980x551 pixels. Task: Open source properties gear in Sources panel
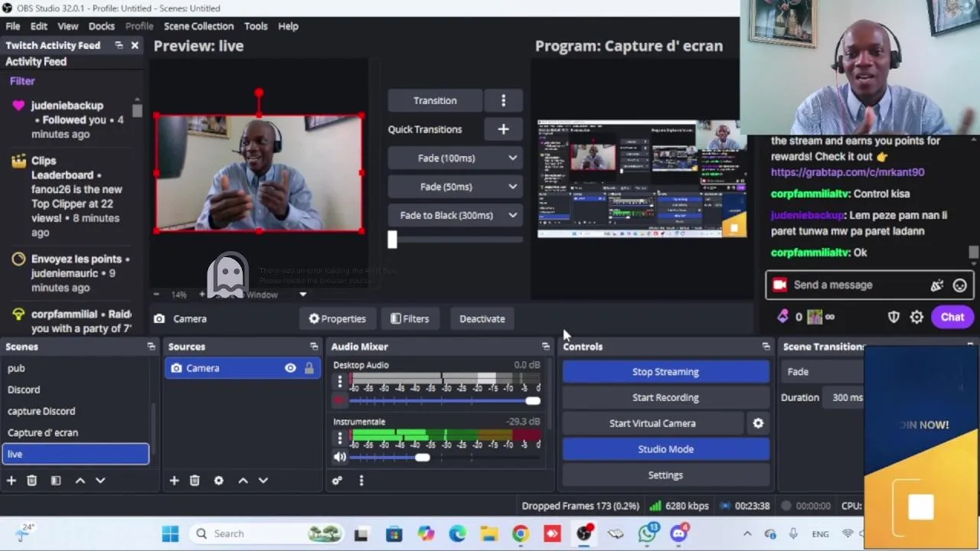coord(219,481)
